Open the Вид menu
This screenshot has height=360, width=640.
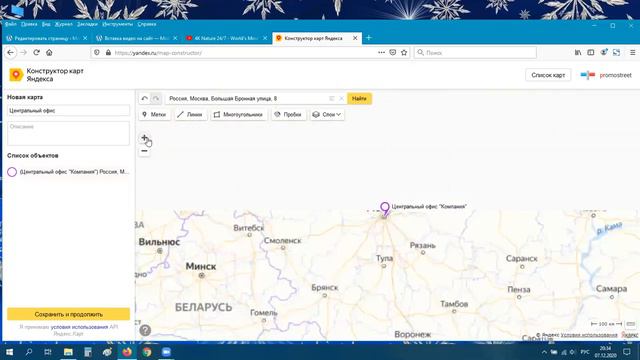pos(46,24)
